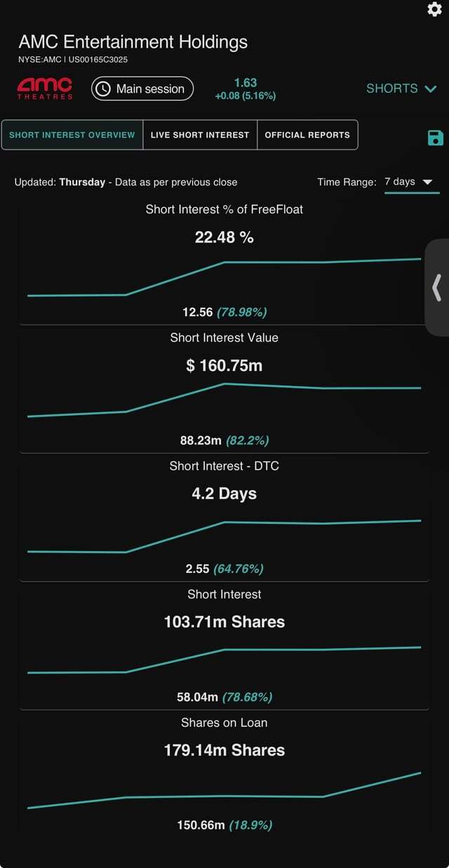Open settings via the gear icon
Image resolution: width=449 pixels, height=868 pixels.
[x=434, y=9]
